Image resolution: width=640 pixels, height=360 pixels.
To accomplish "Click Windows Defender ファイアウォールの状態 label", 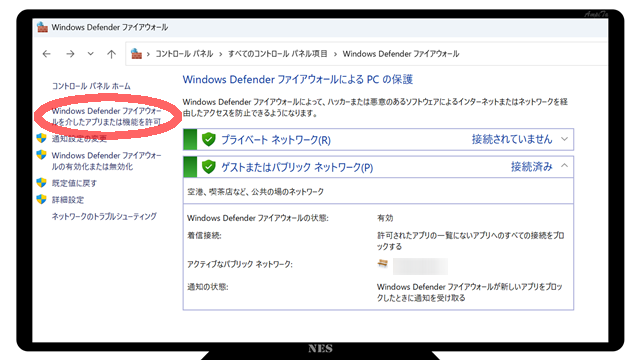I will [258, 218].
